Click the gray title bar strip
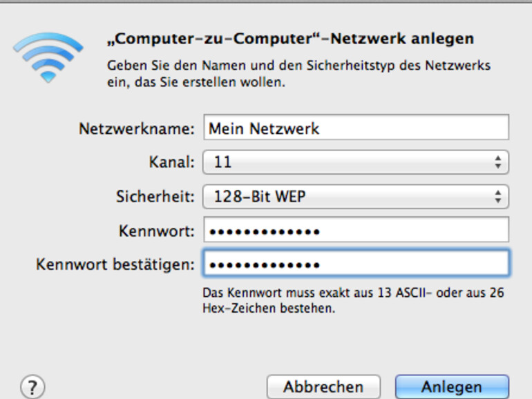This screenshot has height=399, width=532. pyautogui.click(x=266, y=2)
